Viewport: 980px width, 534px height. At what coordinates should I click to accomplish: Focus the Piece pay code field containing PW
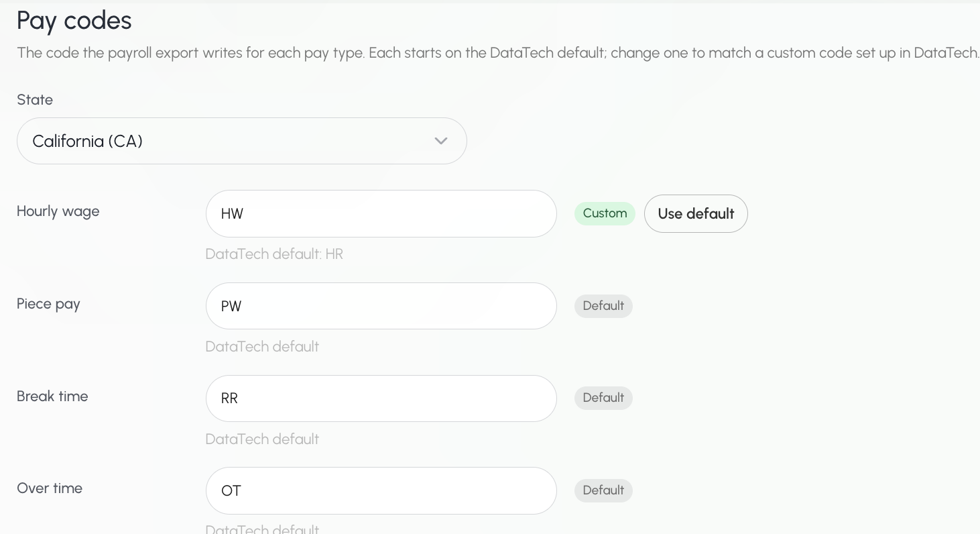click(x=381, y=306)
